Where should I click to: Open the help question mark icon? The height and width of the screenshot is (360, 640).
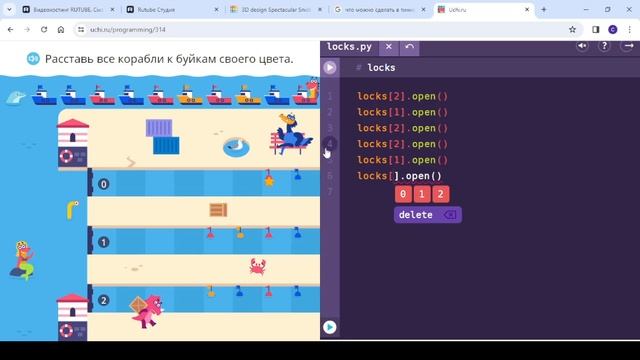point(604,46)
